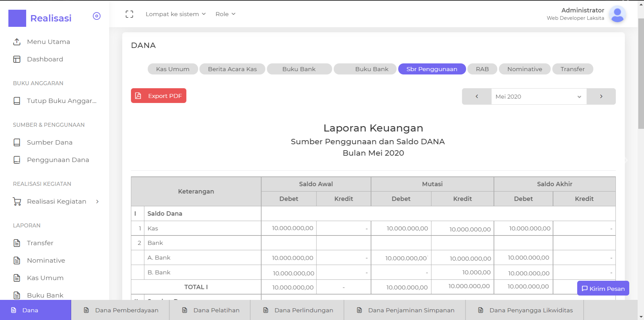Select the book icon next to Tutup Buku Anggaran
The height and width of the screenshot is (320, 644).
17,101
